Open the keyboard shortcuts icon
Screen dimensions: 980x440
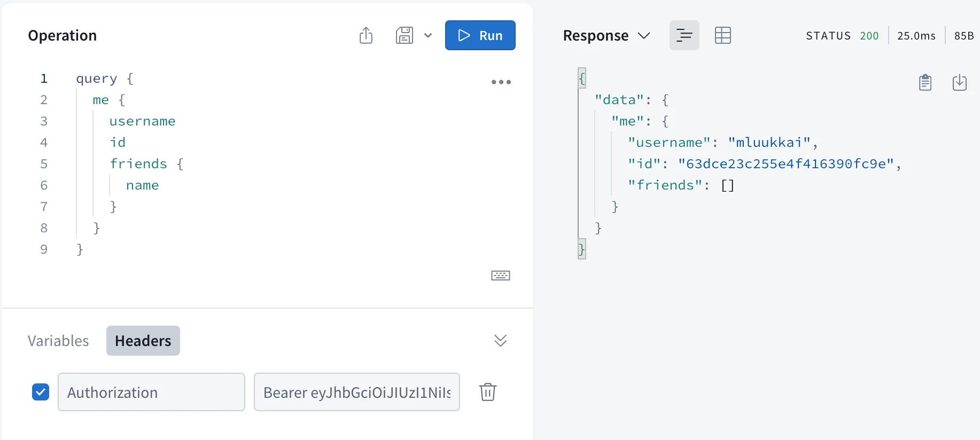click(501, 276)
